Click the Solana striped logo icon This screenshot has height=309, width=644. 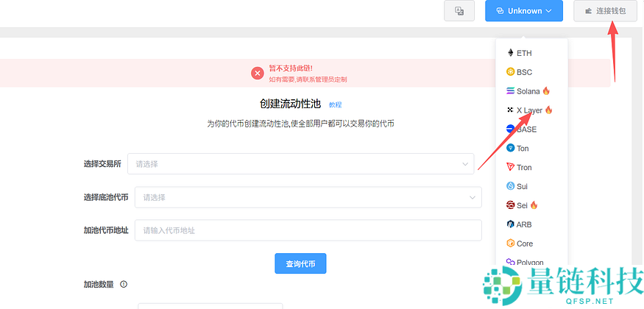511,91
